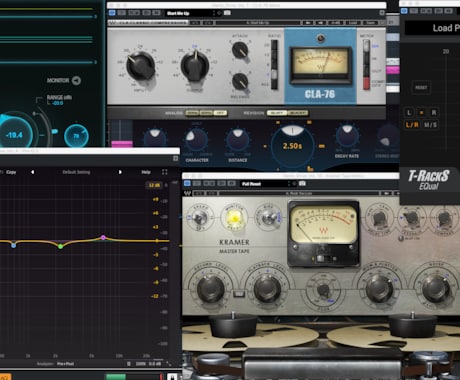Screen dimensions: 460x380
Task: Click the CLA-76 Waves toolbar Save button
Action: point(370,23)
